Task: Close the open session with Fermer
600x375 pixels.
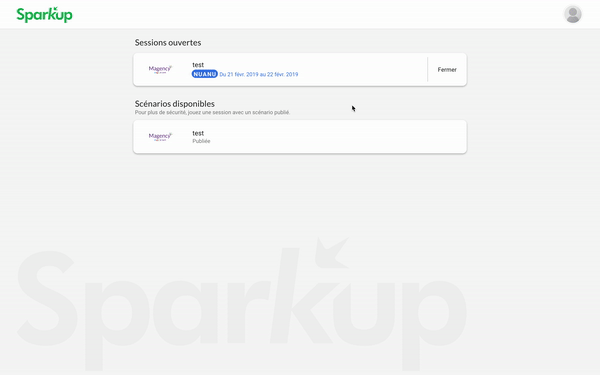Action: click(447, 70)
